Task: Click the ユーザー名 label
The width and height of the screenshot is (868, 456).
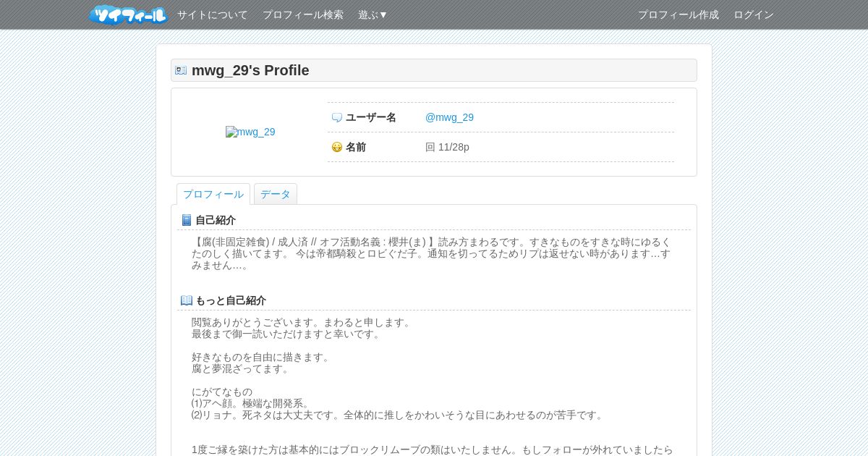Action: click(371, 117)
